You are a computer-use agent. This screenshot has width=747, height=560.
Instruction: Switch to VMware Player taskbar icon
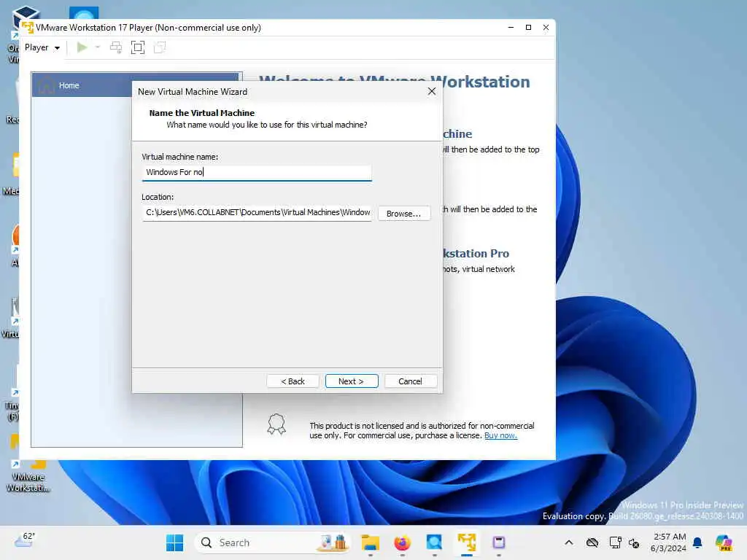point(467,542)
